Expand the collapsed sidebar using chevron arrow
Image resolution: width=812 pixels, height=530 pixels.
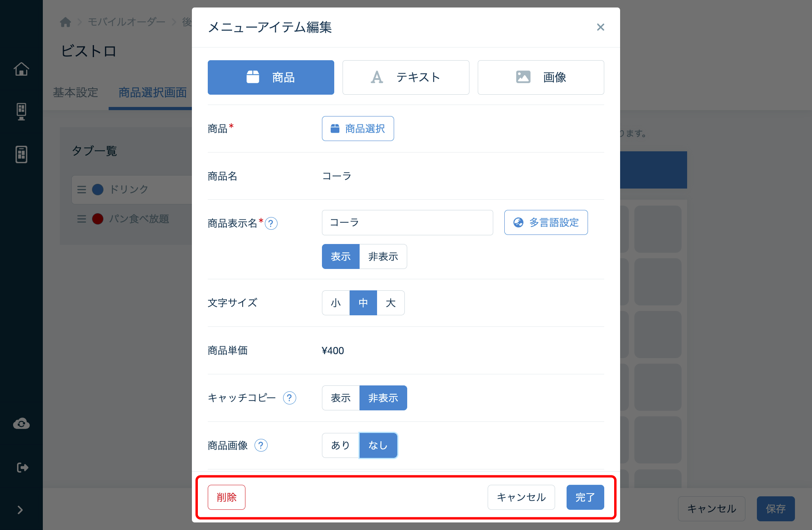coord(21,510)
